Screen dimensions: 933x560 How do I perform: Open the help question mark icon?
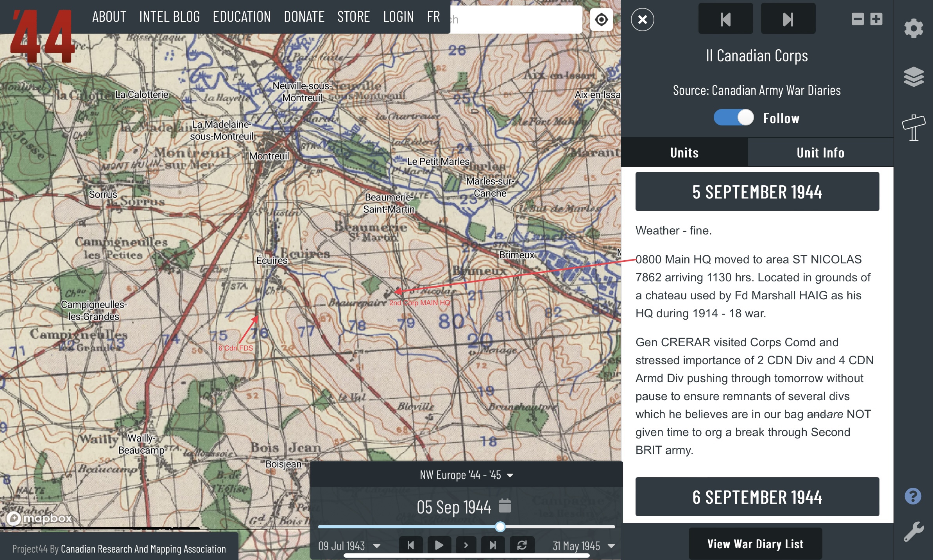pyautogui.click(x=913, y=496)
